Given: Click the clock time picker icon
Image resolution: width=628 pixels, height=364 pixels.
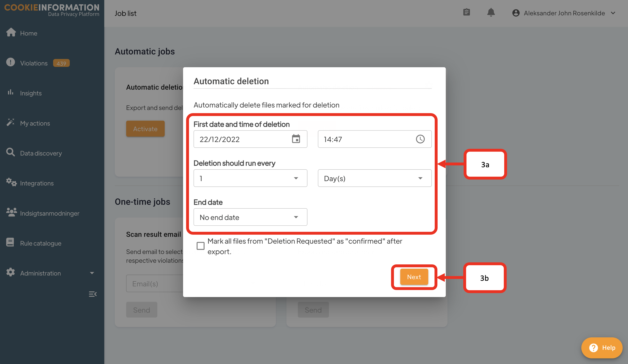Looking at the screenshot, I should point(420,139).
